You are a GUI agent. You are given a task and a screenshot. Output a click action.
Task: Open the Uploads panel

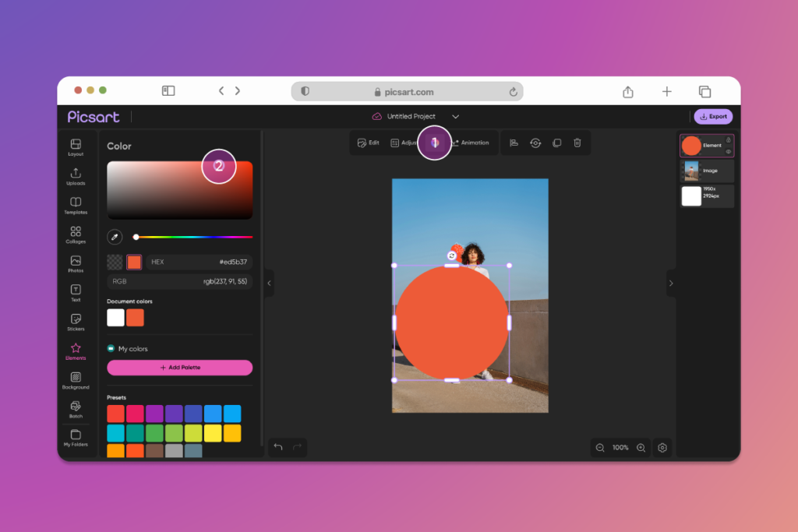click(76, 175)
